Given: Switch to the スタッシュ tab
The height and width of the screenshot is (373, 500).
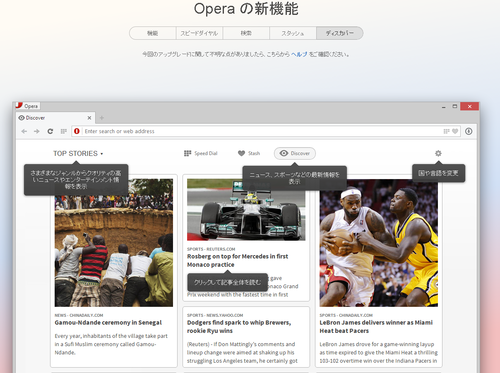Looking at the screenshot, I should coord(293,33).
